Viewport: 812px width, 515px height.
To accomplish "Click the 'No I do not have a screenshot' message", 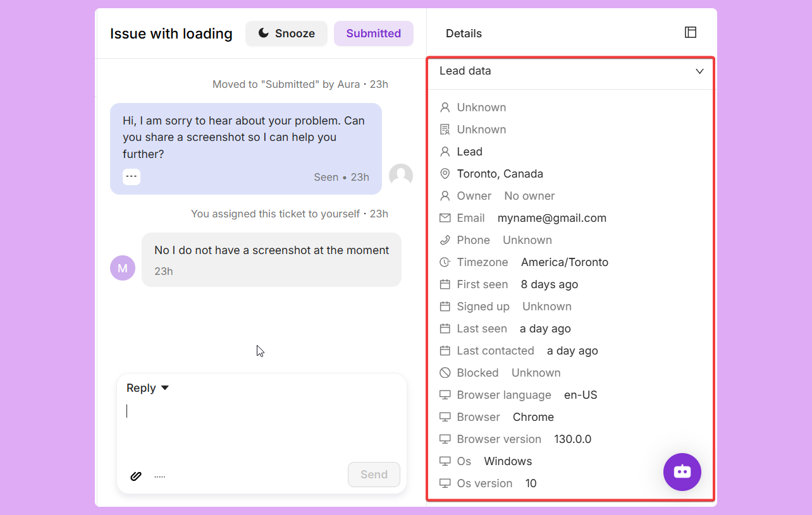I will (x=272, y=250).
